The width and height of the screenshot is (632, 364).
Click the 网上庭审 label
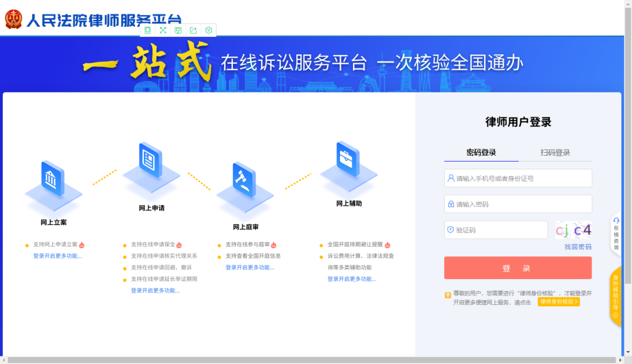coord(245,227)
